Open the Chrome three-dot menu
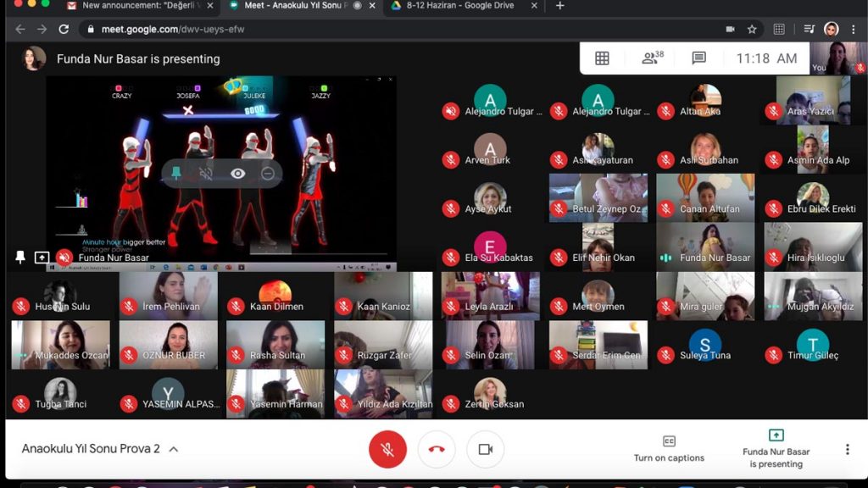Screen dimensions: 868x488 pyautogui.click(x=853, y=30)
